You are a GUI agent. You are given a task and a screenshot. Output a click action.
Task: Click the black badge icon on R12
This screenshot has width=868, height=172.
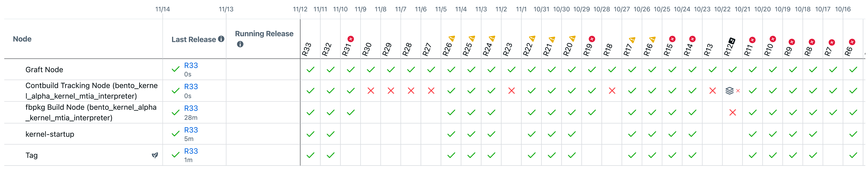pyautogui.click(x=731, y=41)
